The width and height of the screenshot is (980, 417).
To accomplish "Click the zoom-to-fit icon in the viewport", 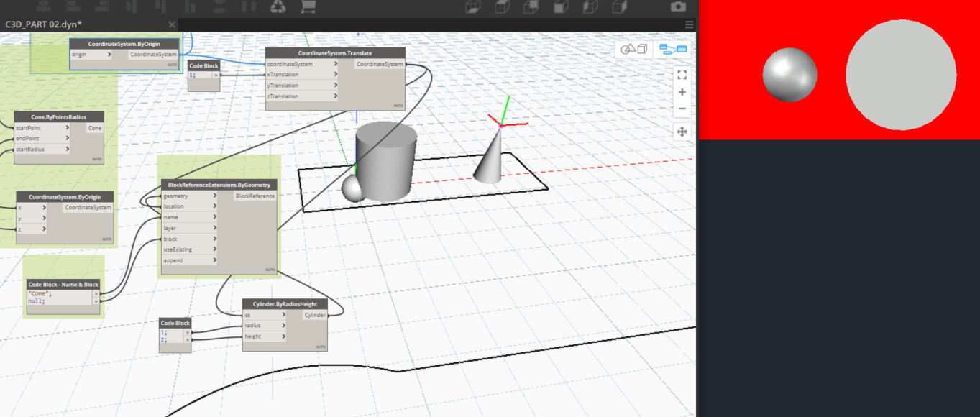I will coord(682,74).
